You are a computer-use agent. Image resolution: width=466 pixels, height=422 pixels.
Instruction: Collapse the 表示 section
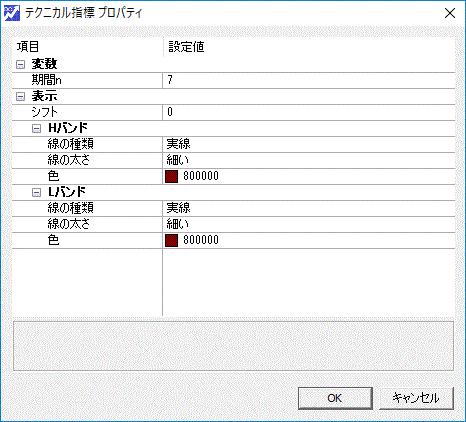click(x=20, y=96)
